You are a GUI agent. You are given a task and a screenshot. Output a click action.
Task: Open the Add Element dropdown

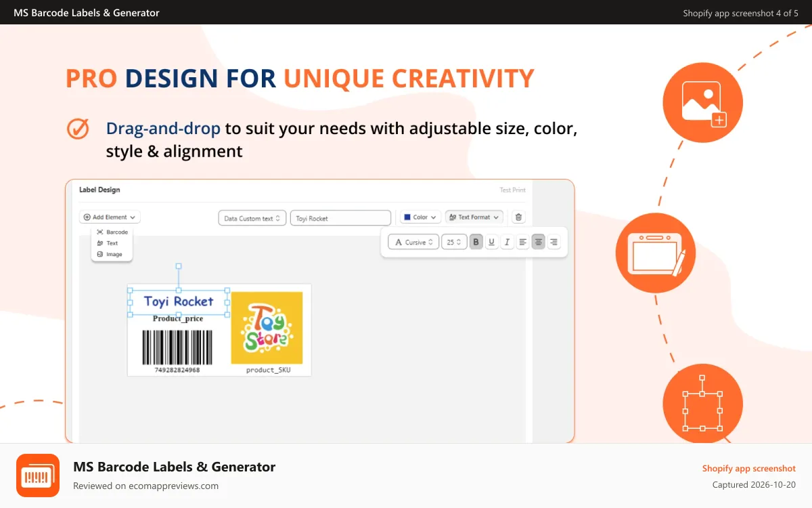pos(110,217)
